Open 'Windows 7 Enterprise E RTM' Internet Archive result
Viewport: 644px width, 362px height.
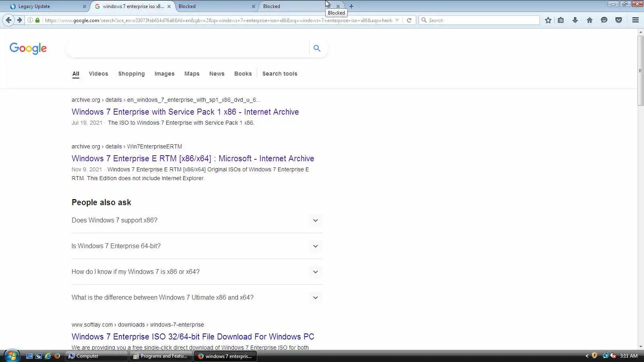click(193, 158)
